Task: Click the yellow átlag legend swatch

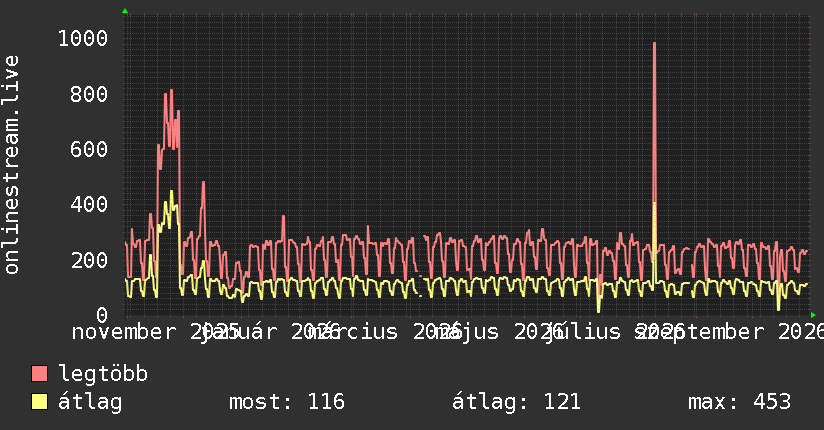Action: coord(39,401)
